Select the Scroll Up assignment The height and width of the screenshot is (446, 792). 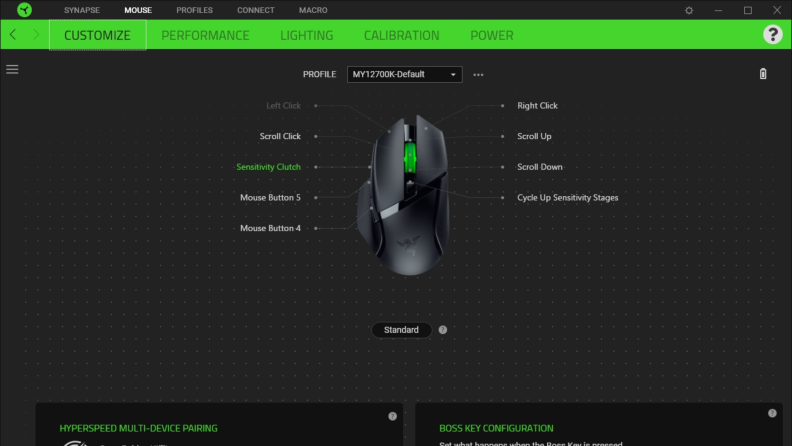point(534,136)
